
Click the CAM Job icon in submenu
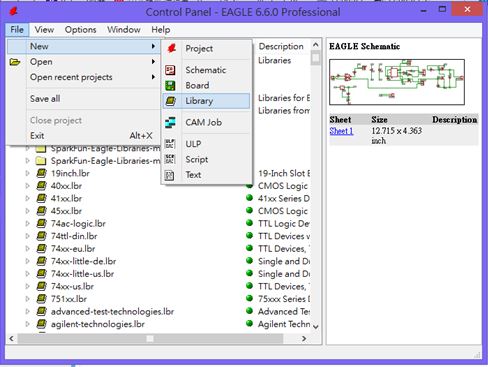click(x=170, y=122)
